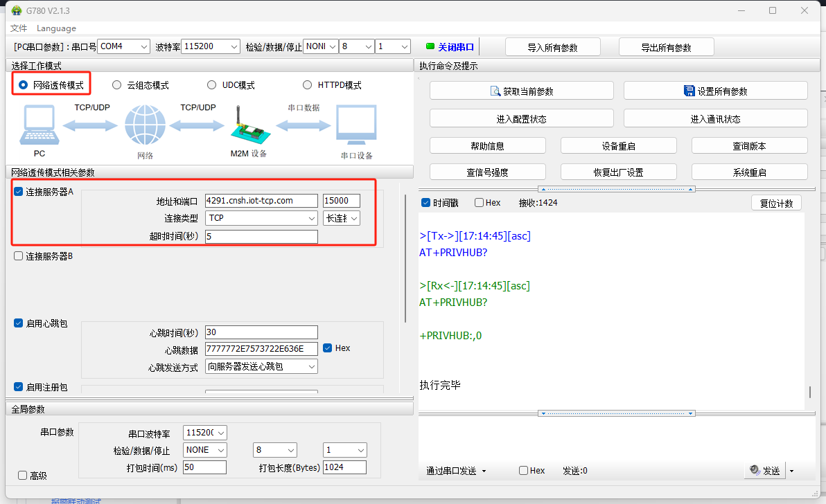This screenshot has height=504, width=826.
Task: Click the M2M device module icon
Action: tap(247, 127)
